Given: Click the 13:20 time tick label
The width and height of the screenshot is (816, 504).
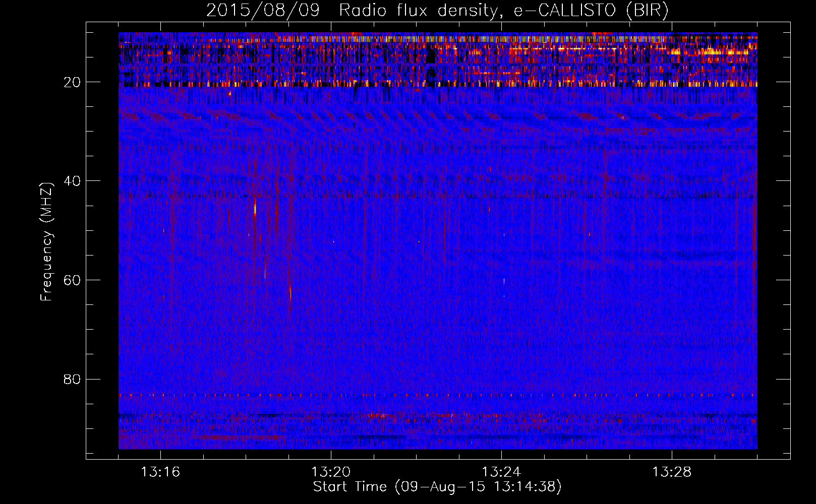Looking at the screenshot, I should tap(331, 472).
